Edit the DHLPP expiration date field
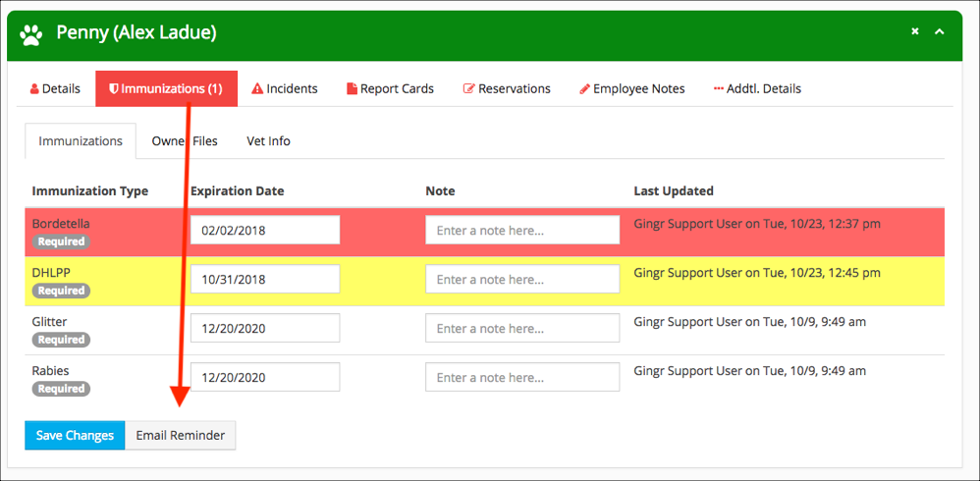The width and height of the screenshot is (980, 481). [x=265, y=280]
